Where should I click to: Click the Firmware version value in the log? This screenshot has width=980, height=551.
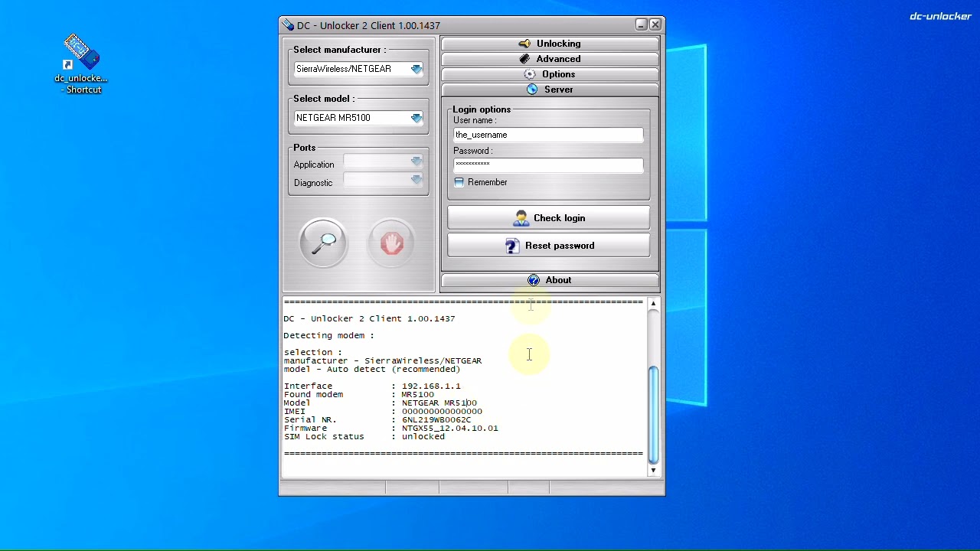(450, 428)
